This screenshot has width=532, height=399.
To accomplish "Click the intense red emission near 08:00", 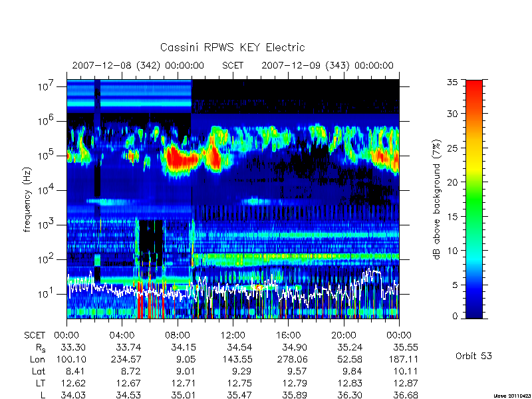I will [180, 159].
